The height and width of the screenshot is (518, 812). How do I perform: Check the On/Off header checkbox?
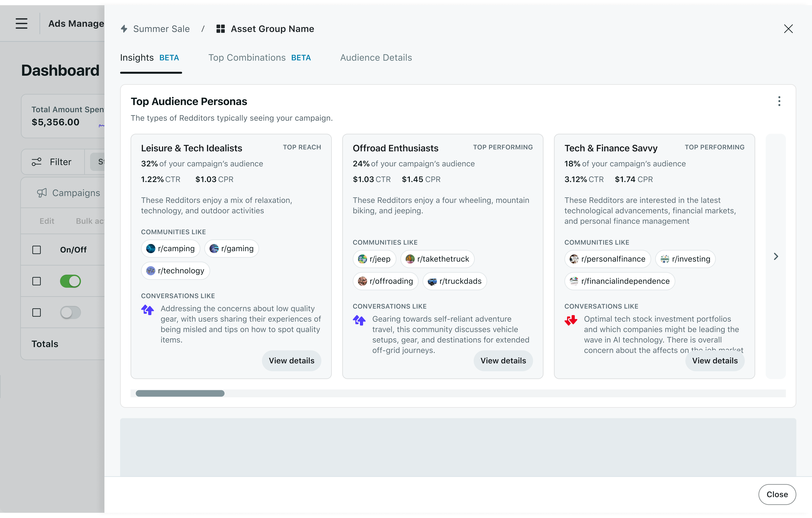[36, 250]
